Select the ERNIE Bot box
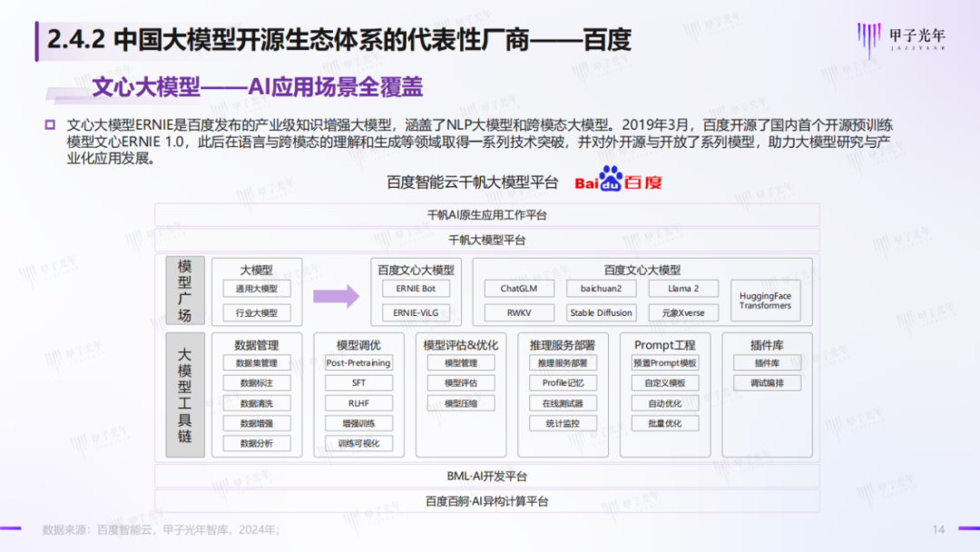The width and height of the screenshot is (980, 552). pos(416,289)
